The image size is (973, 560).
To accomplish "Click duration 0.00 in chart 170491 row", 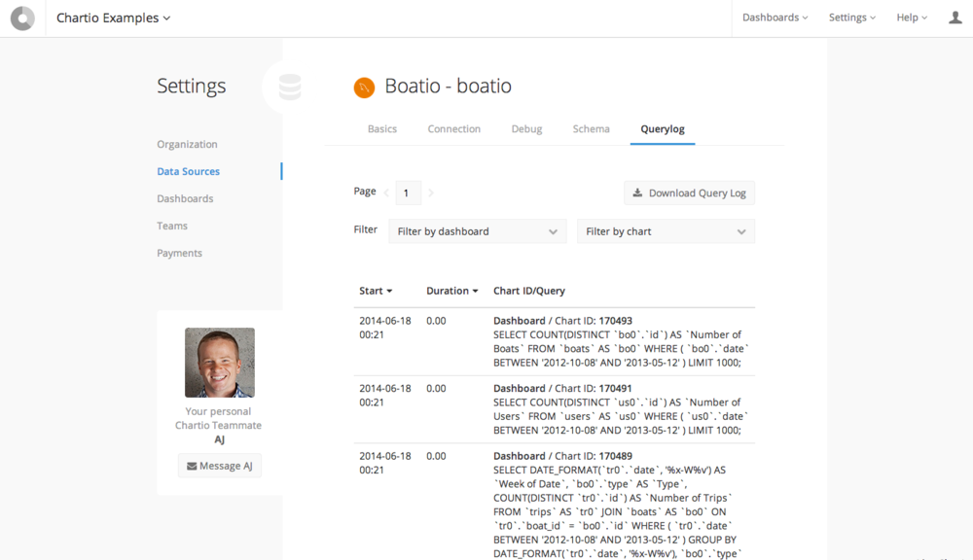I will click(436, 388).
